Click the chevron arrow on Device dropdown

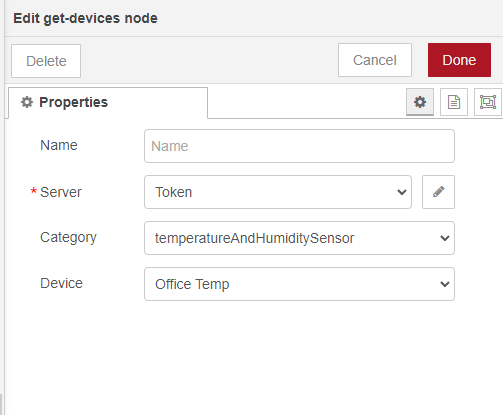pos(445,284)
